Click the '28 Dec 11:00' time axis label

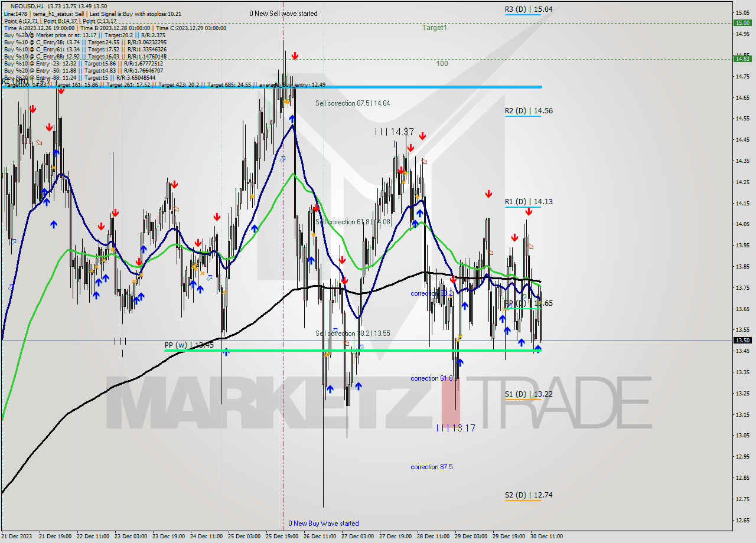click(x=433, y=537)
